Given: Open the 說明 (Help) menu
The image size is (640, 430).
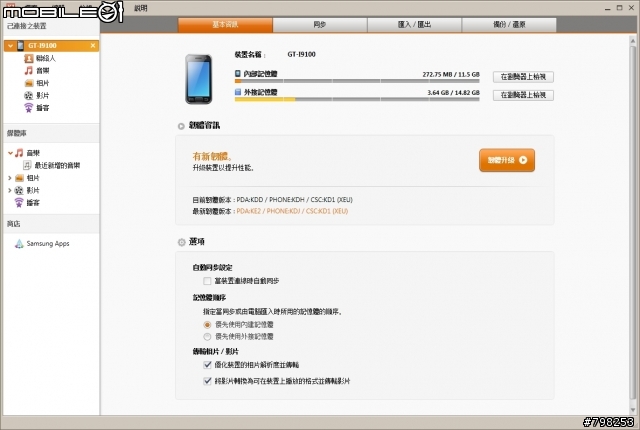Looking at the screenshot, I should point(141,8).
